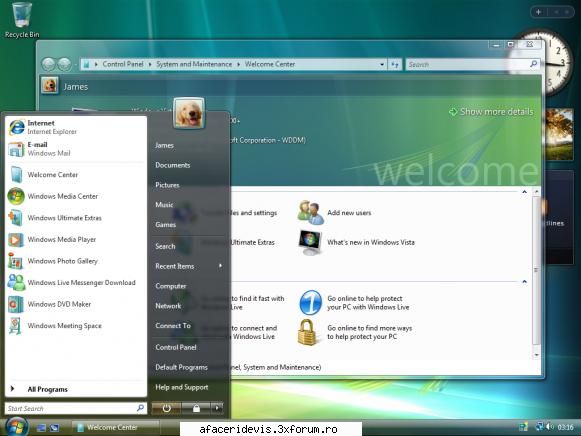
Task: Open What's new in Windows Vista icon
Action: (310, 243)
